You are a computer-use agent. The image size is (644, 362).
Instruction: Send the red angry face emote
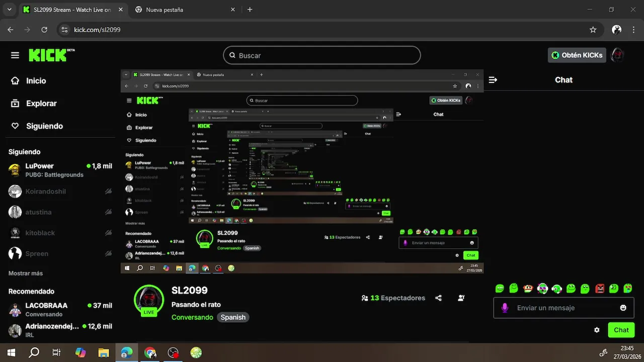[x=600, y=289]
